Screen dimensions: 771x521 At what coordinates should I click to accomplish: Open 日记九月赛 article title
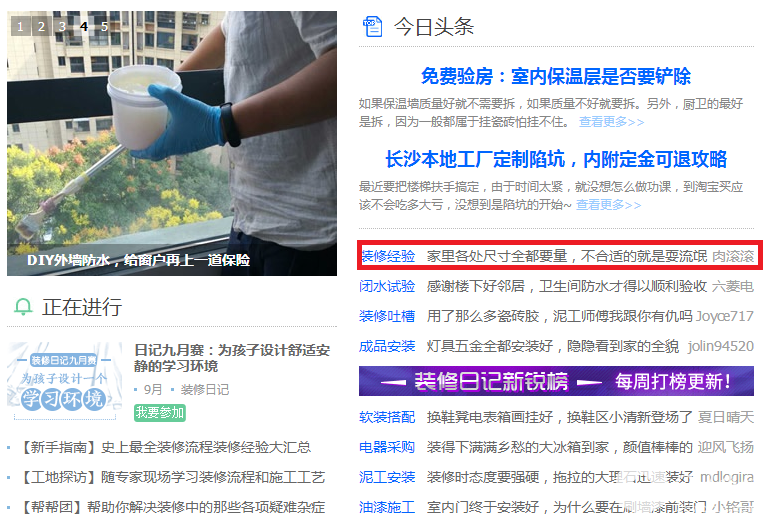[x=232, y=358]
